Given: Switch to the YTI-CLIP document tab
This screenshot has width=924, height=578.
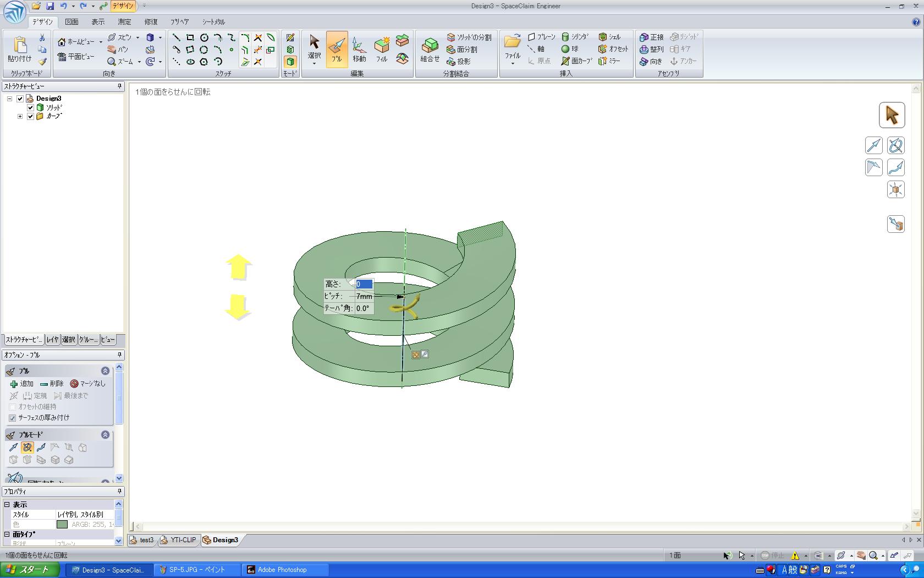Looking at the screenshot, I should (179, 540).
